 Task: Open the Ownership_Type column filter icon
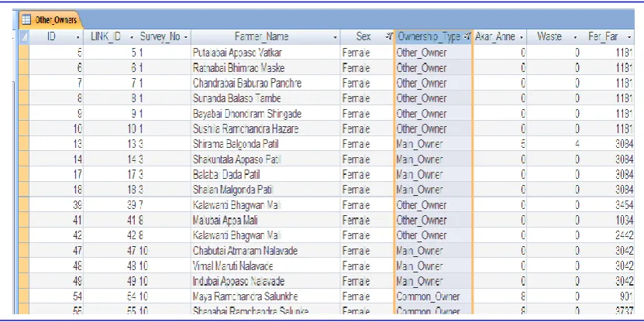pos(467,37)
